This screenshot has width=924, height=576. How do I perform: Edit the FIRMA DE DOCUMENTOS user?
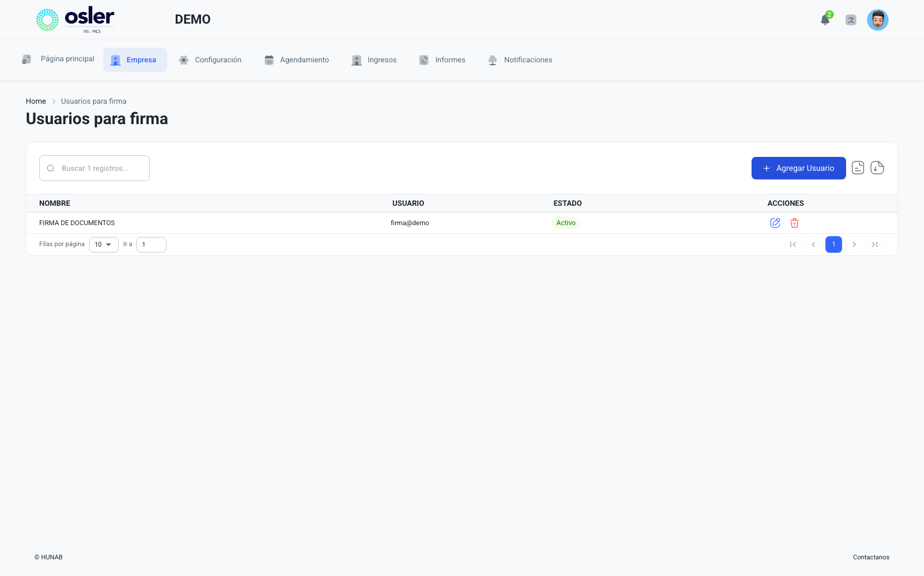pos(775,223)
